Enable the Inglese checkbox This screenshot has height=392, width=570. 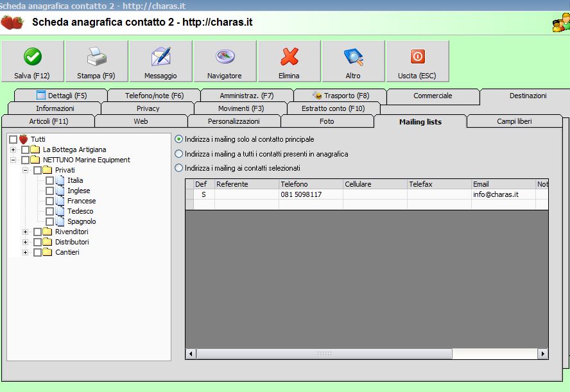(x=50, y=191)
